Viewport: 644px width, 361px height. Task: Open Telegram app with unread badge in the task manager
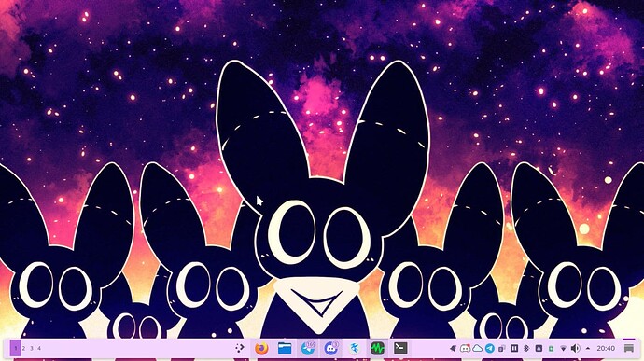click(308, 348)
